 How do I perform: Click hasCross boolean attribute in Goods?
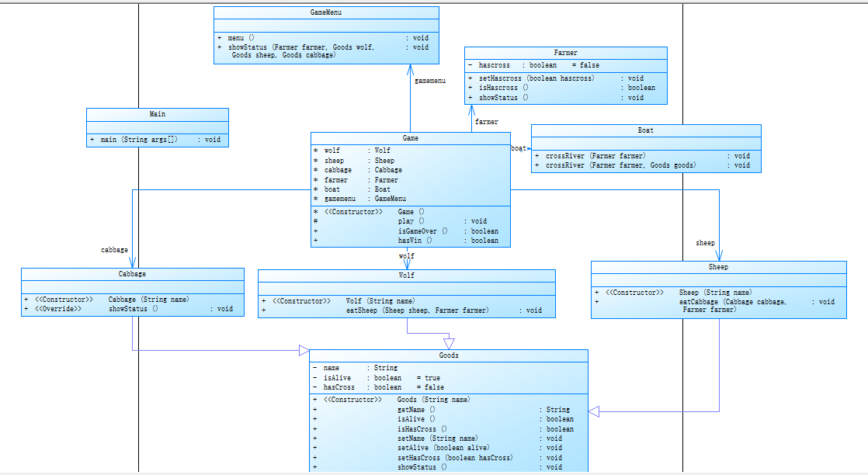tap(378, 387)
